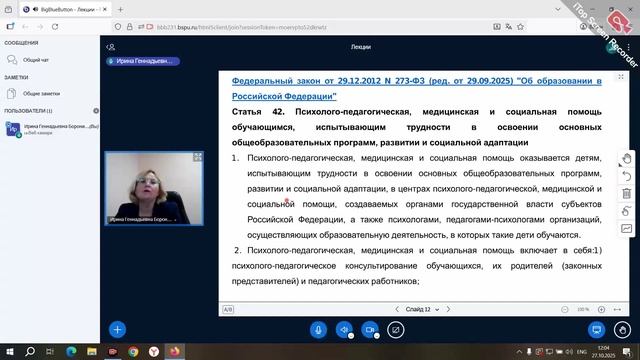The width and height of the screenshot is (640, 360).
Task: Open the Windows Start menu
Action: (10, 351)
